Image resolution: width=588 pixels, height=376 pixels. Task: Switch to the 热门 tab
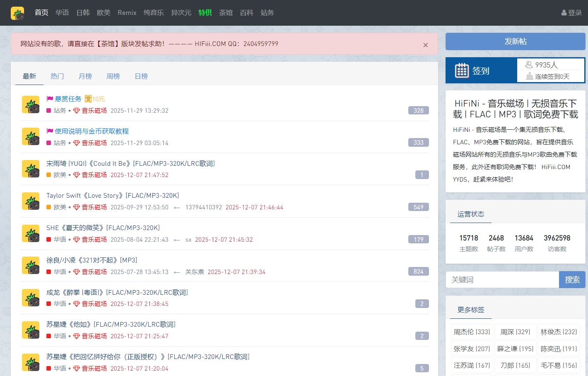(57, 76)
